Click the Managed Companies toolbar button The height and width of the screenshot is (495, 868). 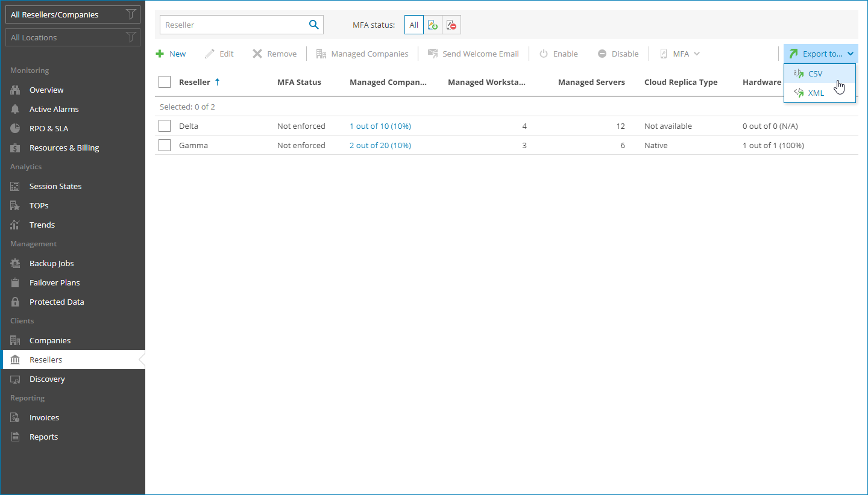[362, 54]
